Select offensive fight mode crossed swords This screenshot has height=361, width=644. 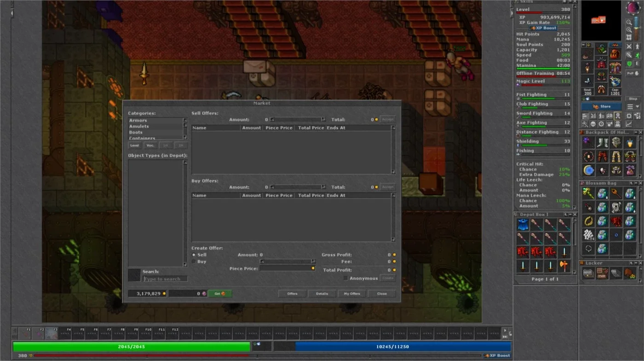pos(629,47)
